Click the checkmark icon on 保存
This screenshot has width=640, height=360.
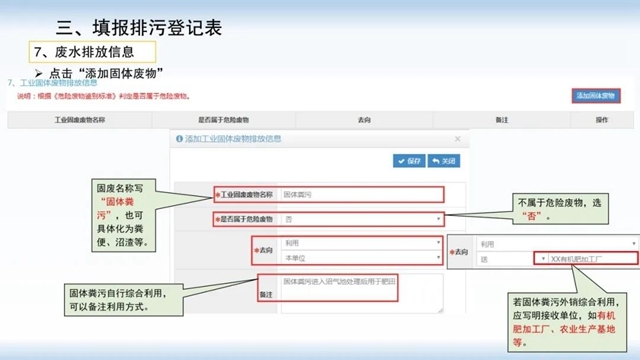(401, 161)
